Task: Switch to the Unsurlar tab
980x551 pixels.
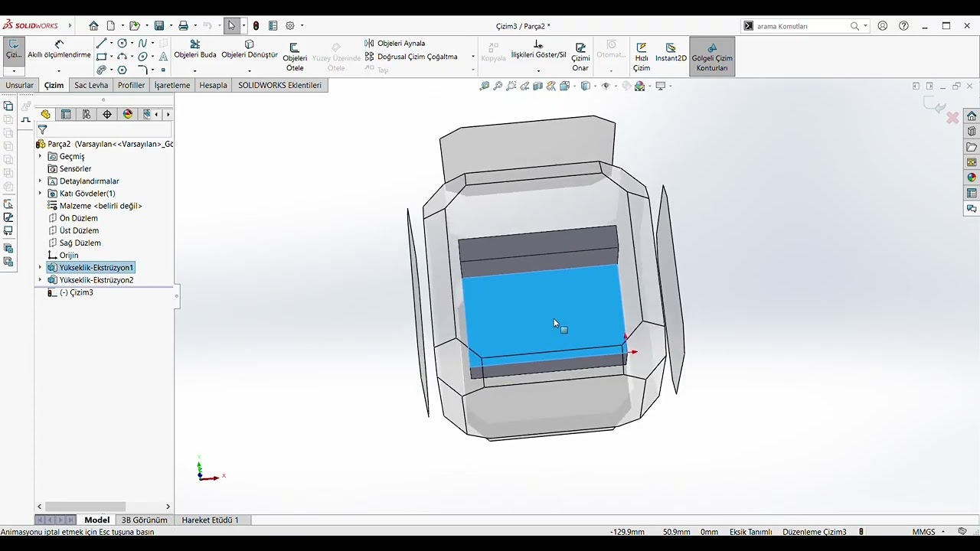Action: [x=19, y=85]
